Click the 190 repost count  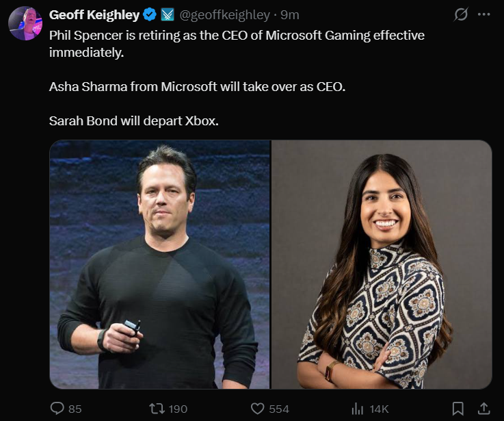(178, 409)
